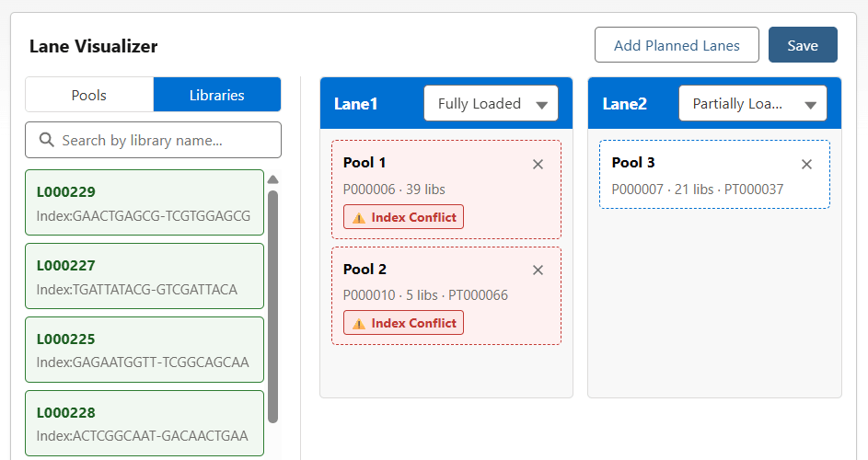Focus the Search by library name field
This screenshot has width=868, height=460.
pyautogui.click(x=154, y=140)
